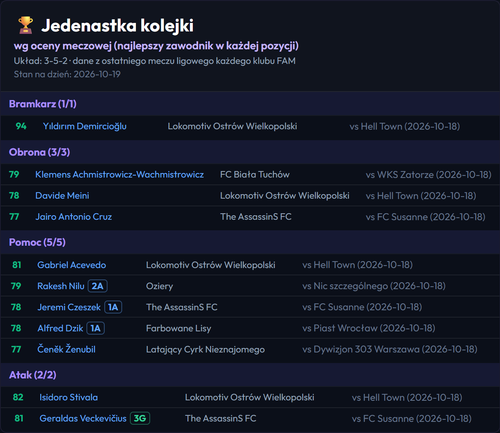Open player Yıldırım Demircioğlu's profile

coord(85,126)
